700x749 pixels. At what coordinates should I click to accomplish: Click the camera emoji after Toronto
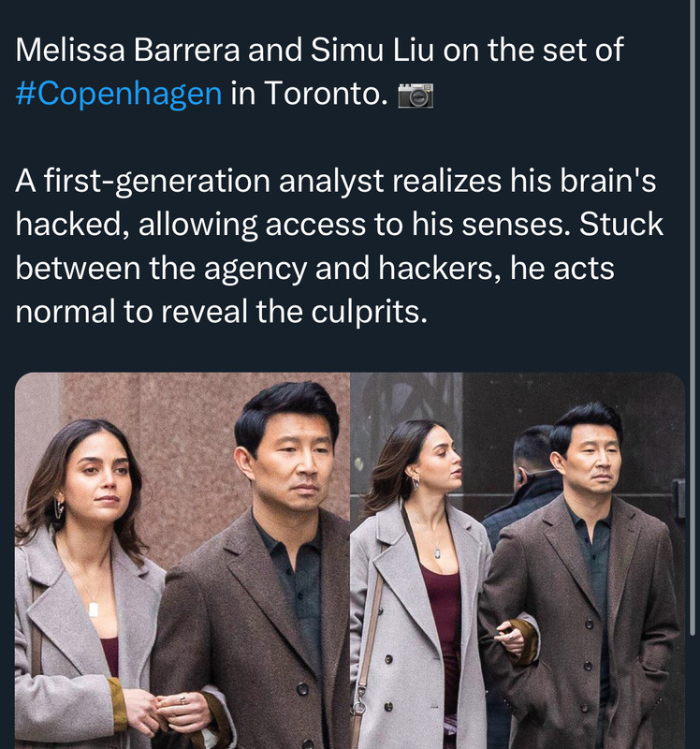[x=416, y=95]
